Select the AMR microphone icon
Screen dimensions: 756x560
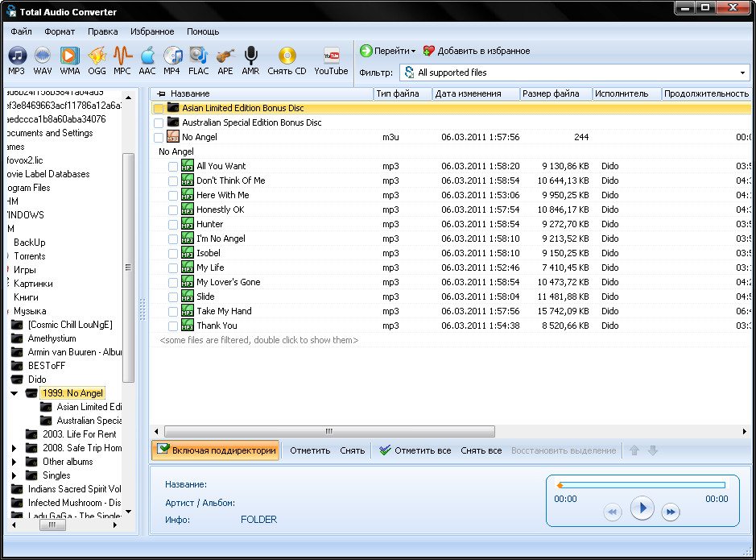pyautogui.click(x=250, y=56)
